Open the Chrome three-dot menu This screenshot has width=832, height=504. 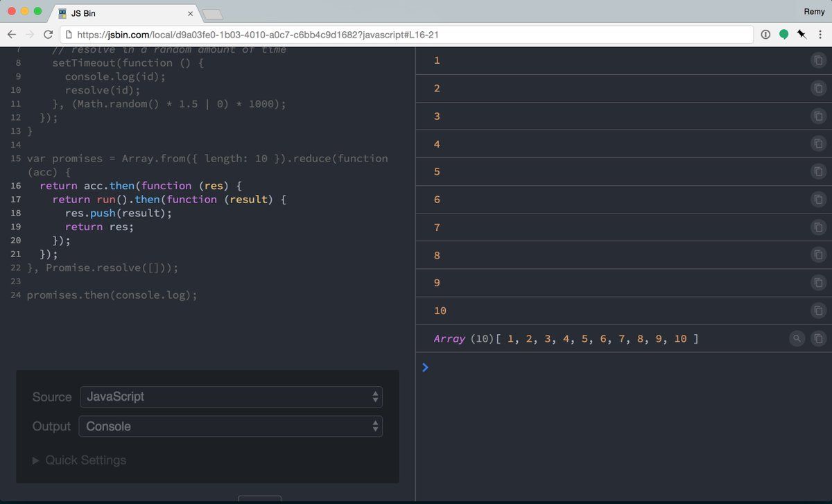819,35
